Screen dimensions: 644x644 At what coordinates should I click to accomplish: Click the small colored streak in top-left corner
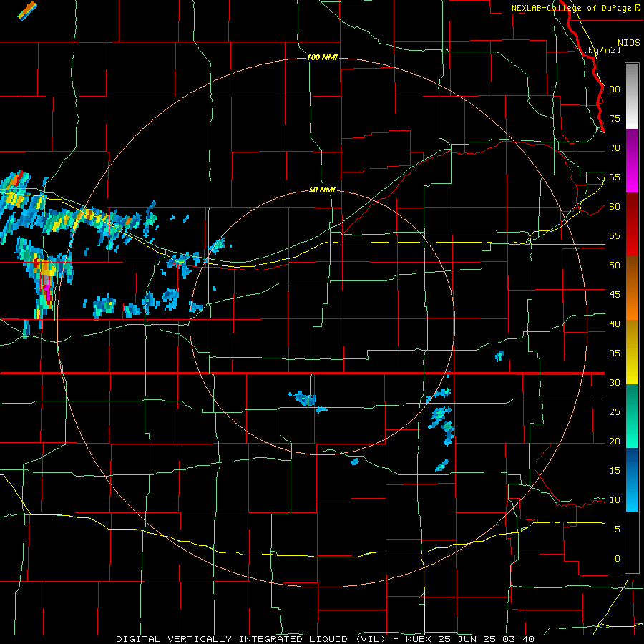pyautogui.click(x=27, y=11)
